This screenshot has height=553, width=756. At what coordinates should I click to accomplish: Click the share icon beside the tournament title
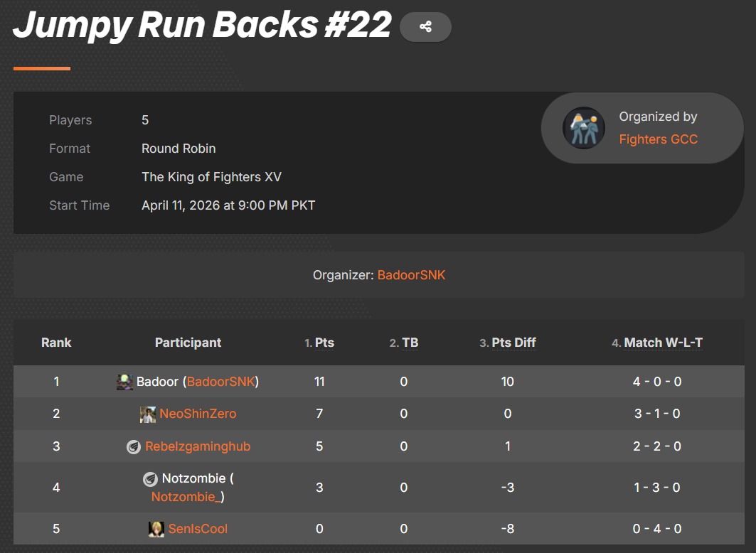click(425, 27)
